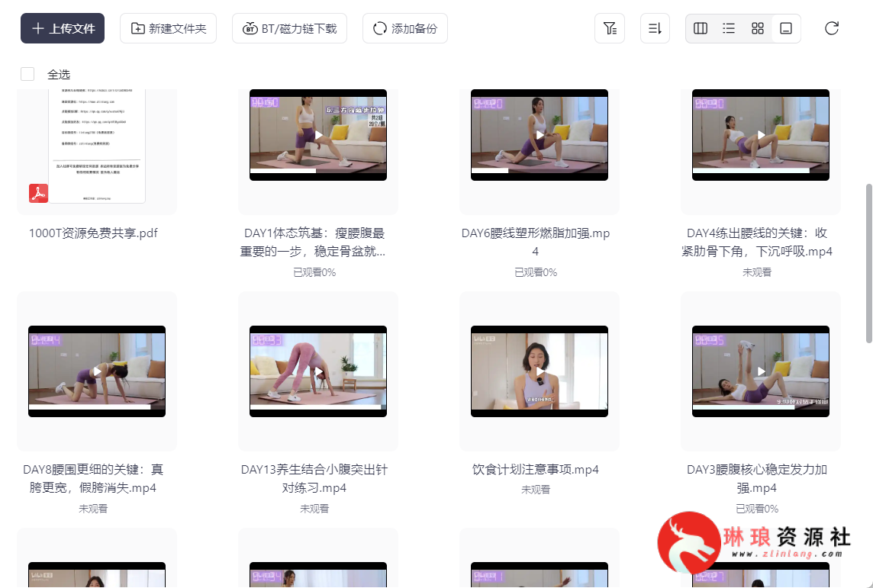873x588 pixels.
Task: Select file name 饮食计划注意事项.mp4
Action: pos(536,470)
